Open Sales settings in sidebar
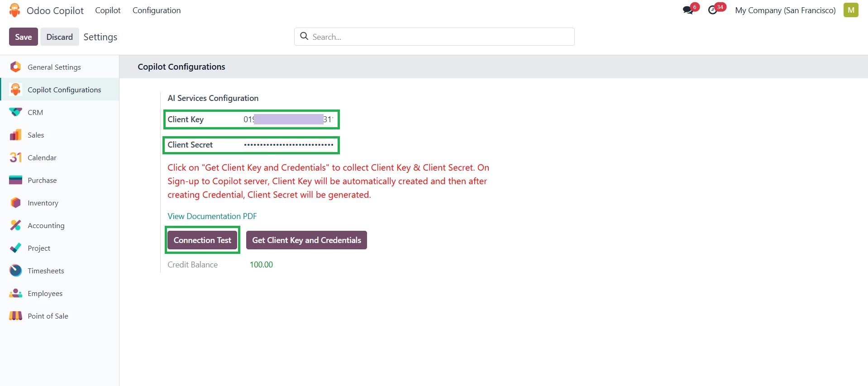 click(x=36, y=135)
